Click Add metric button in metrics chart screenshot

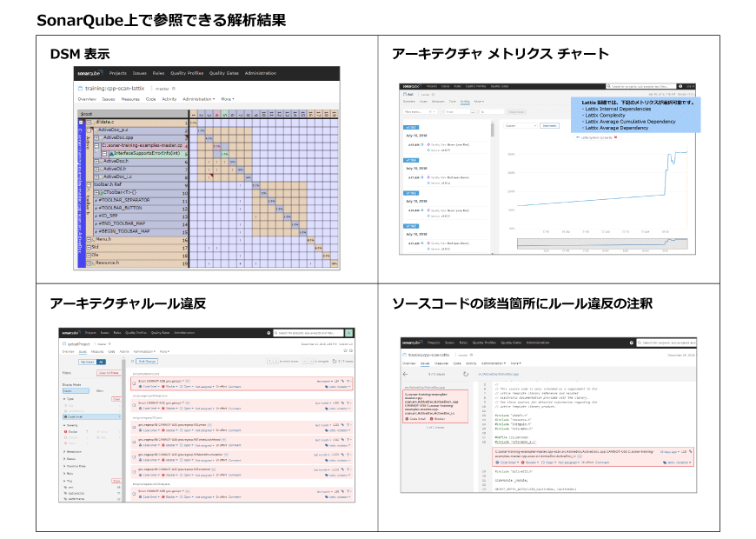tap(549, 125)
